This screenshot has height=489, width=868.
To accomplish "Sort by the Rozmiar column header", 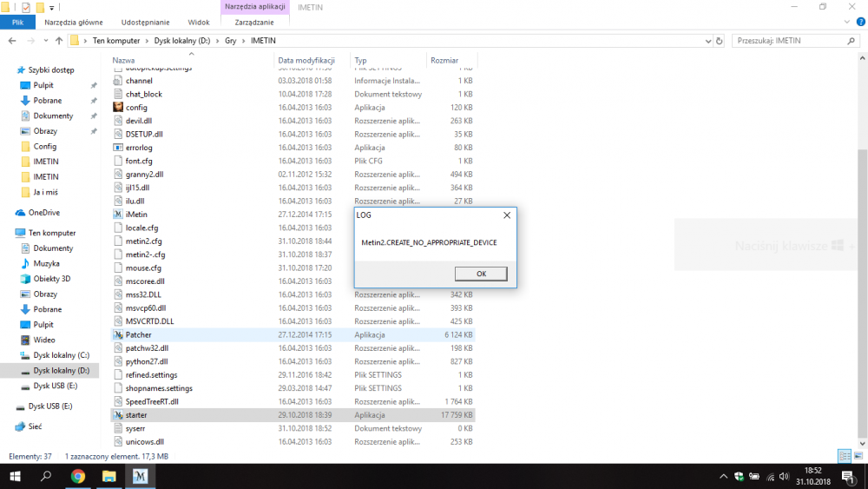I will (x=444, y=60).
